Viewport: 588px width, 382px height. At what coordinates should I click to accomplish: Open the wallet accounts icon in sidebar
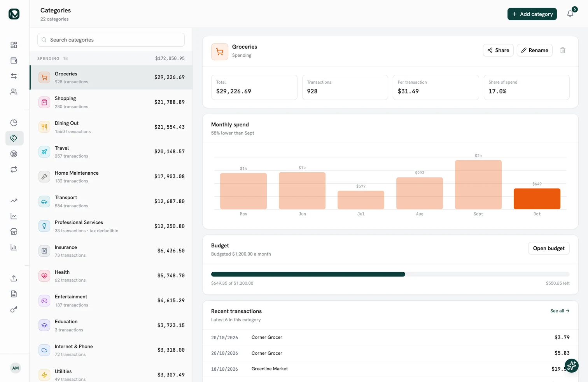click(14, 61)
